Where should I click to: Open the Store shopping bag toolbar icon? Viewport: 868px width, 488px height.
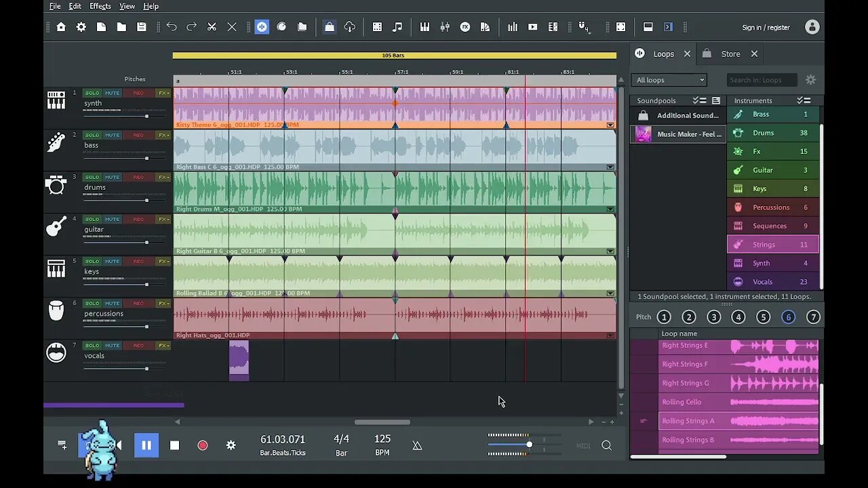pyautogui.click(x=330, y=27)
